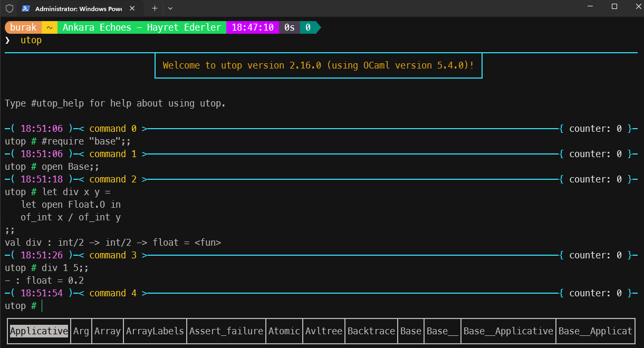Choose Base__Applicative in completion bar

[508, 331]
